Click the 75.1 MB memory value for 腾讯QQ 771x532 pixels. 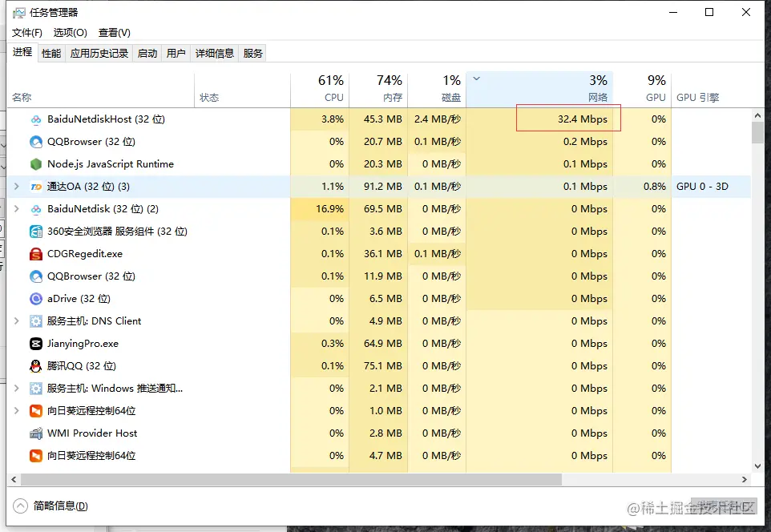383,366
